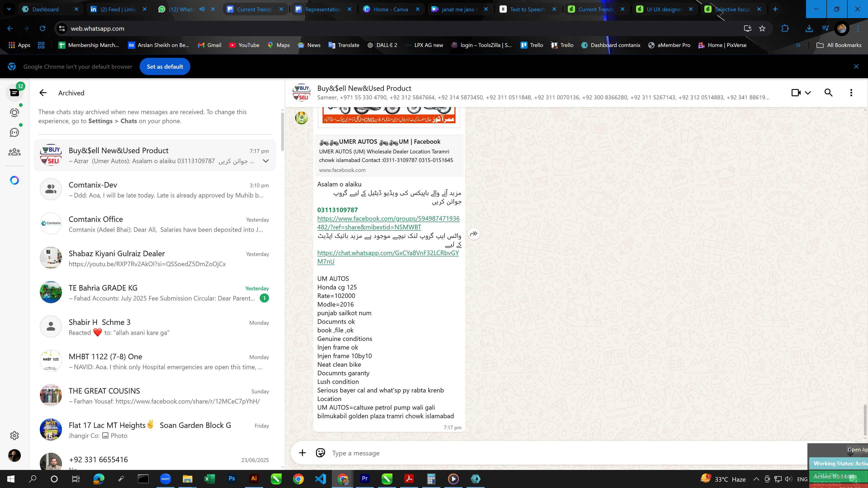Viewport: 868px width, 488px height.
Task: Reload the web.whatsapp.com page
Action: 42,29
